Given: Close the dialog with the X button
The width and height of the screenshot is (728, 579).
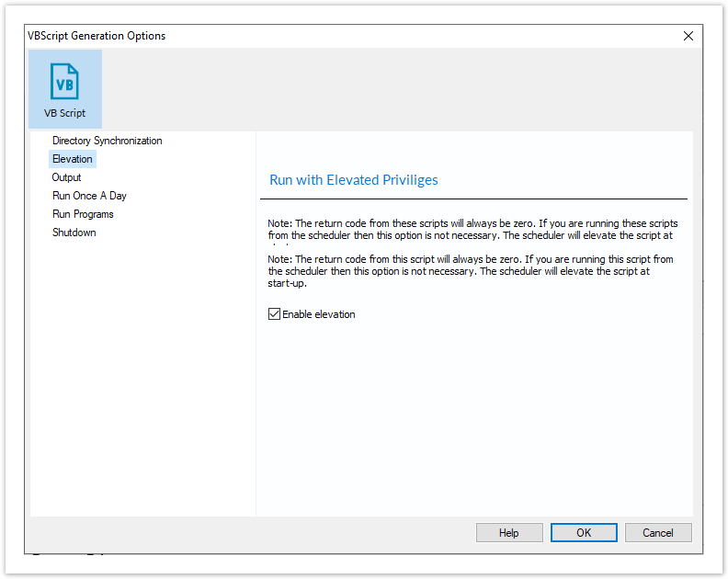Looking at the screenshot, I should pyautogui.click(x=688, y=36).
